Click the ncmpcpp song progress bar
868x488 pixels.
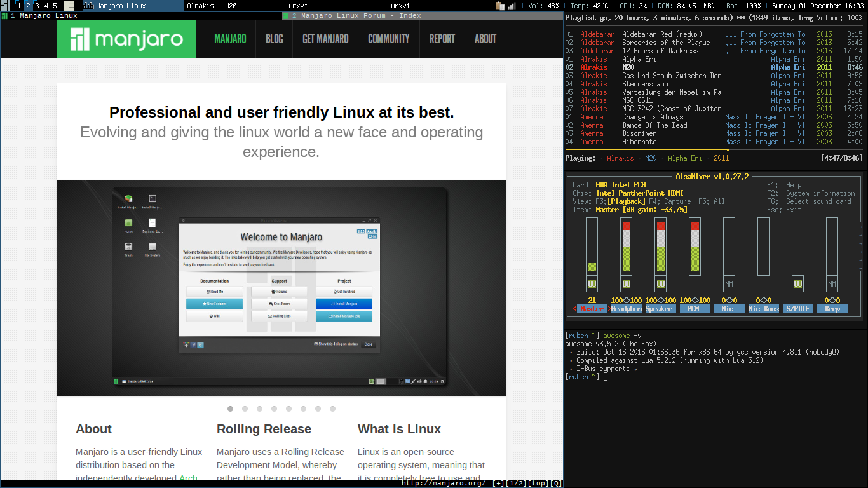click(714, 150)
